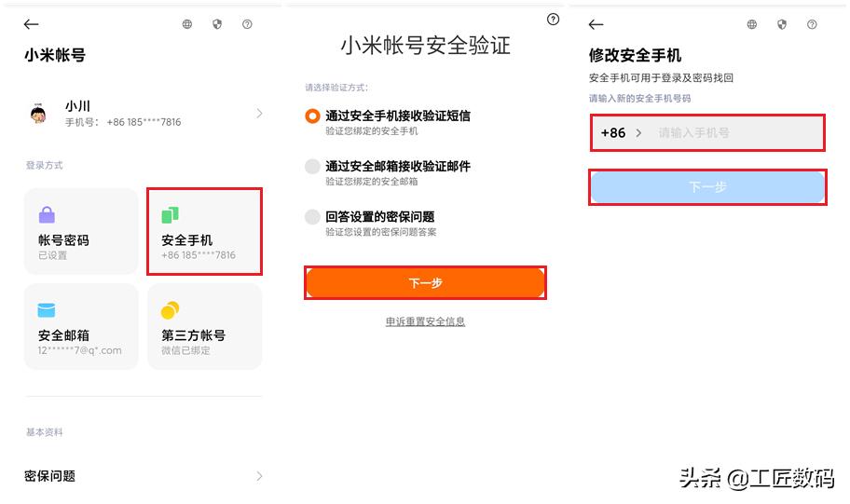This screenshot has height=504, width=850.
Task: Tap the 已设置 status under 帐号密码
Action: (52, 255)
